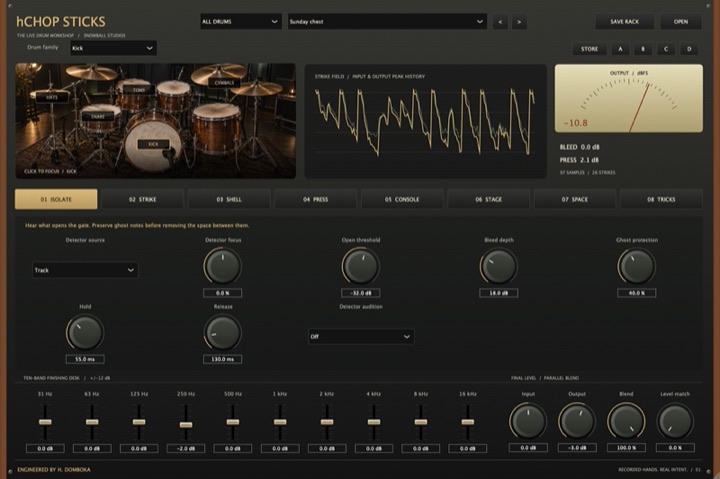The image size is (720, 479).
Task: Click the Detector focus knob
Action: [223, 266]
